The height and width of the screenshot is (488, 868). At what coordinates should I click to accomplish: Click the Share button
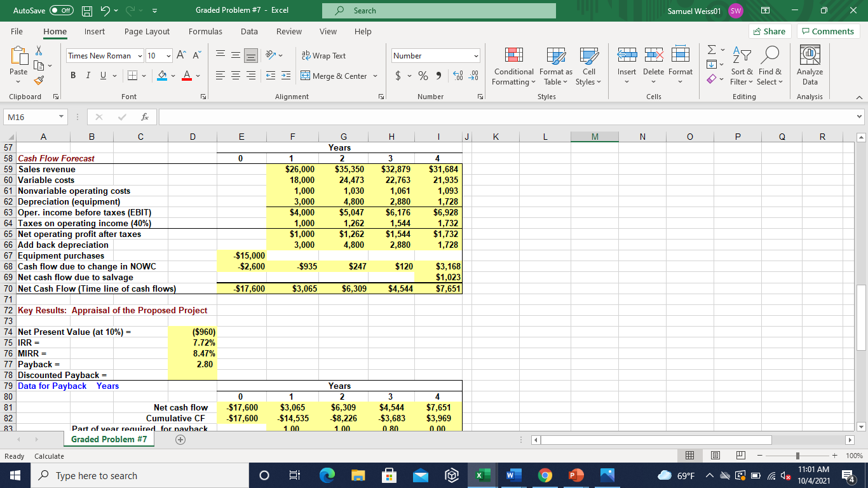click(771, 31)
